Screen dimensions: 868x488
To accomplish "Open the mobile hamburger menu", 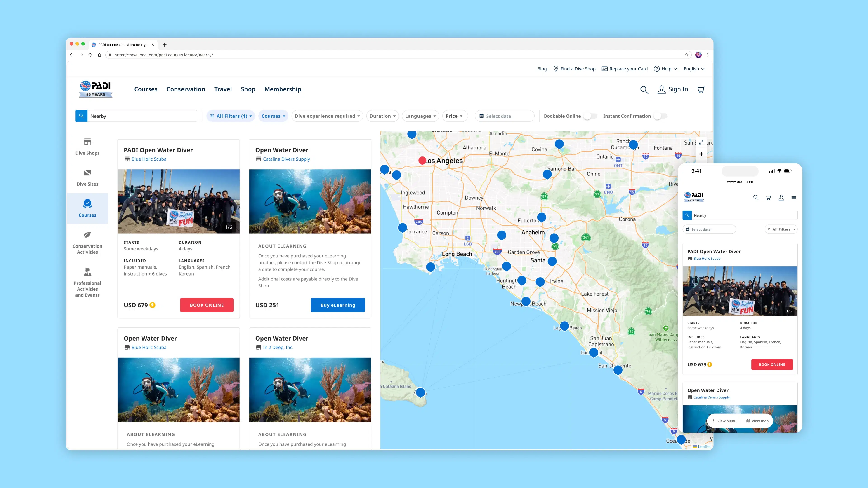I will (794, 198).
